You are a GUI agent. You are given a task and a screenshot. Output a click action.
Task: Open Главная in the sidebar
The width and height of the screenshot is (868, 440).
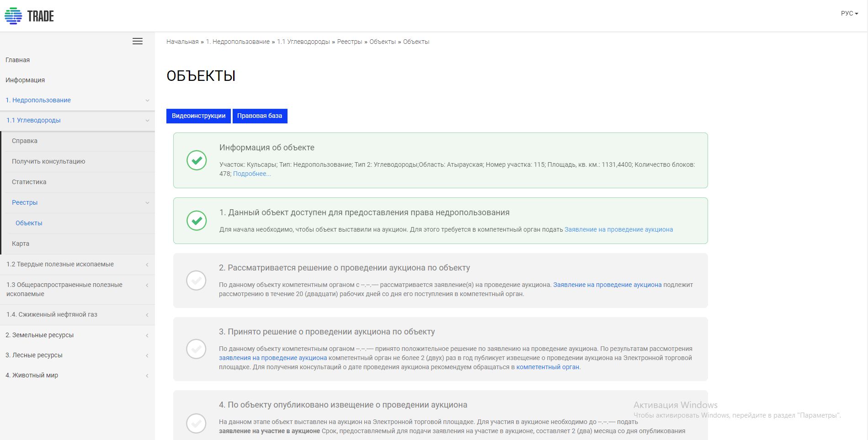[18, 60]
